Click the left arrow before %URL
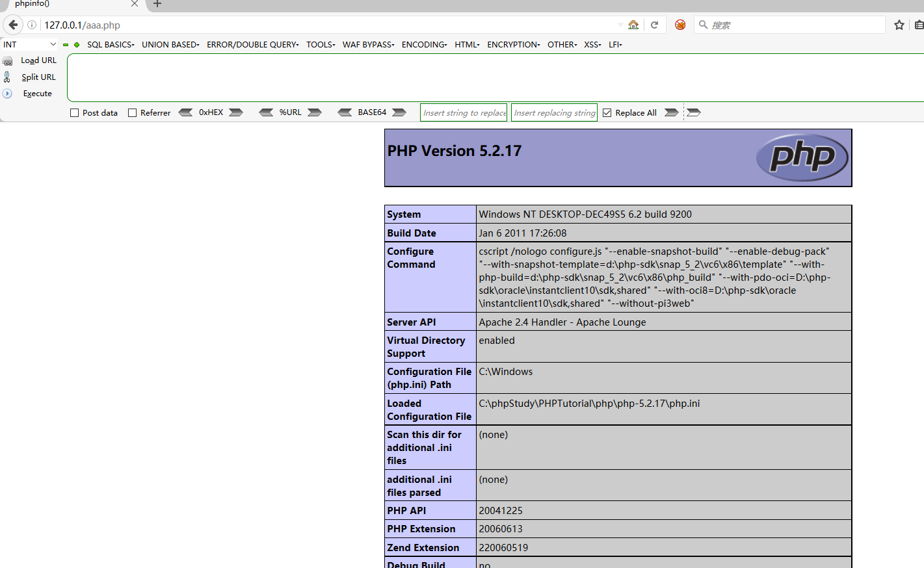The image size is (924, 568). [266, 112]
